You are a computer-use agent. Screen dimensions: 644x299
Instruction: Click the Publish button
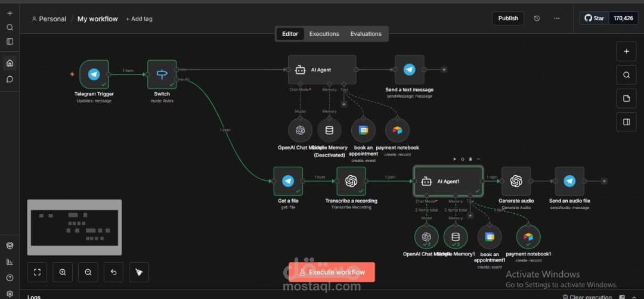coord(508,18)
